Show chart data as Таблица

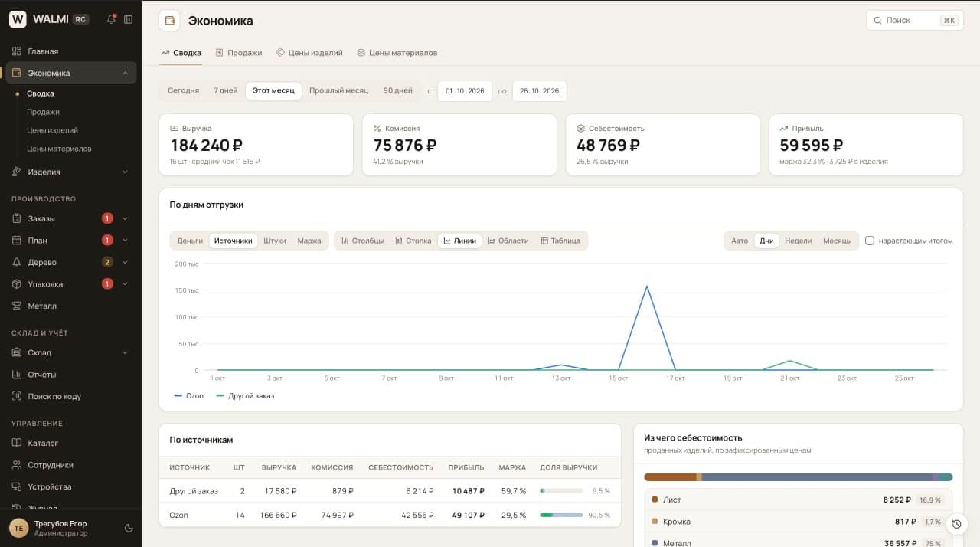[x=560, y=241]
